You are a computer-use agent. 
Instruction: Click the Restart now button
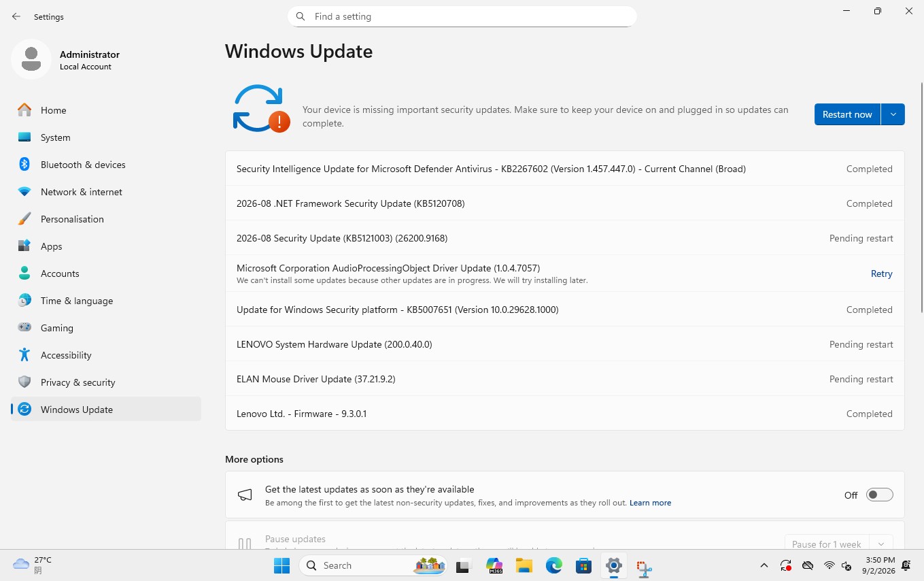pos(847,114)
